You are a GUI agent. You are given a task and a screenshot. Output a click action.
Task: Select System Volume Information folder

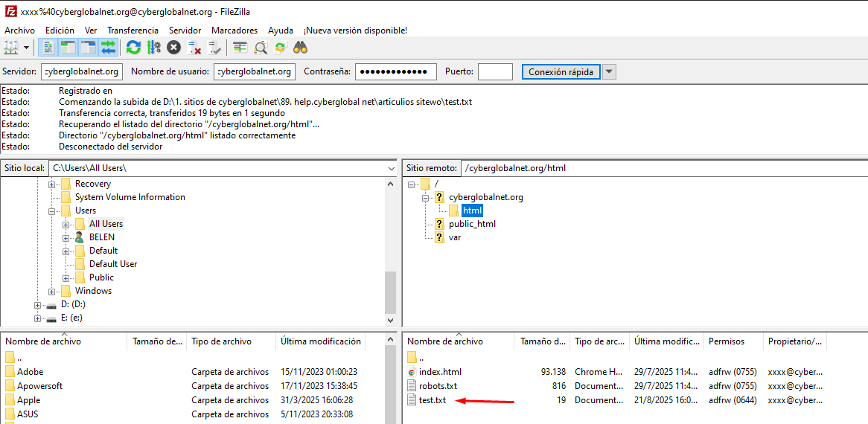(x=130, y=197)
